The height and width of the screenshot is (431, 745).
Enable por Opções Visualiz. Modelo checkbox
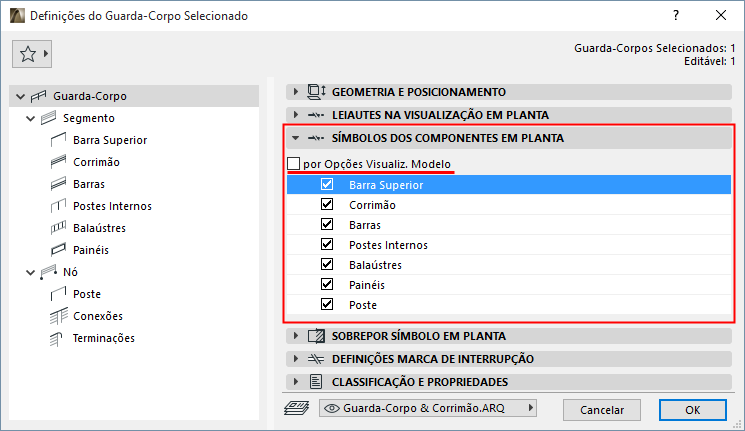coord(294,163)
